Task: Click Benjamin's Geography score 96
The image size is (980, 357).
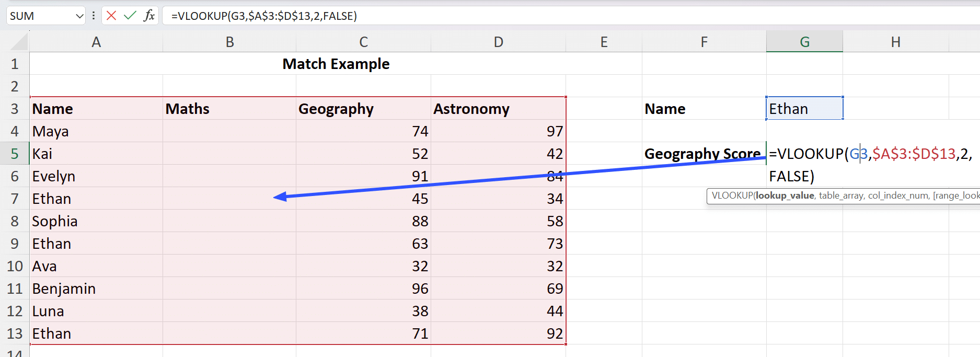Action: pyautogui.click(x=363, y=289)
